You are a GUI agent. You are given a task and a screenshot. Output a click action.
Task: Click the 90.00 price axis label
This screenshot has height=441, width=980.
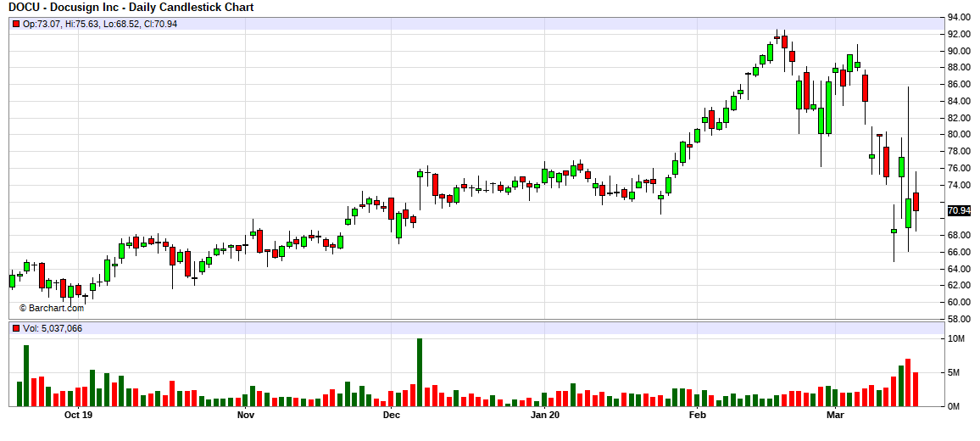coord(960,51)
